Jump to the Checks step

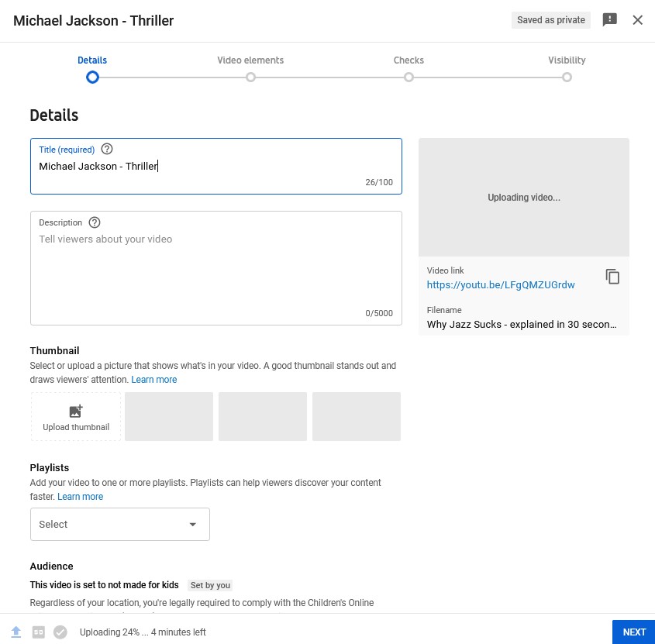tap(409, 60)
